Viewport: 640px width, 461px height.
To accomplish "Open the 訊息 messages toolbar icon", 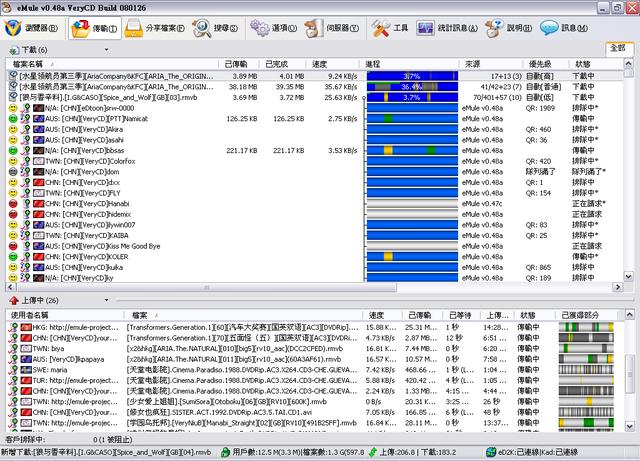I will coord(563,28).
